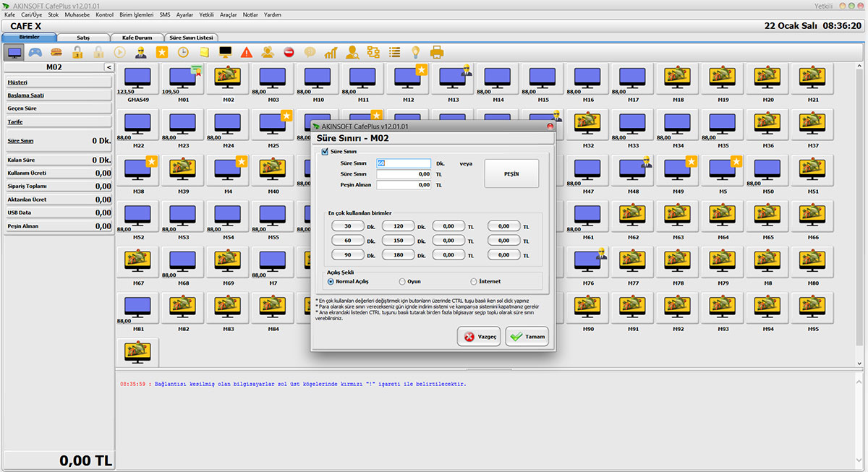The image size is (868, 472).
Task: Click the Peşin Alınan input field
Action: tap(404, 185)
